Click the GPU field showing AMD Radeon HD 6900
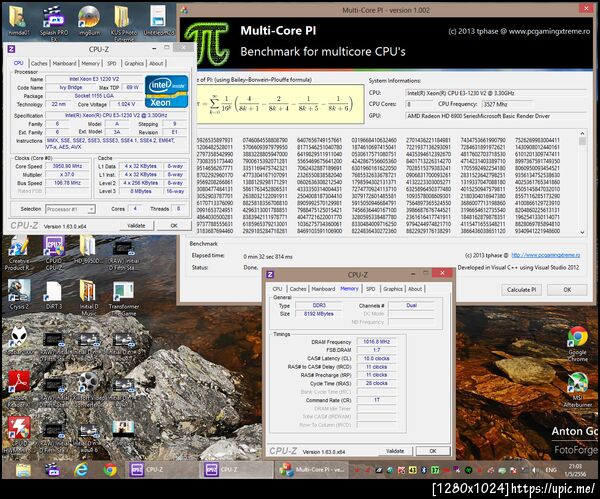The height and width of the screenshot is (499, 600). 496,116
